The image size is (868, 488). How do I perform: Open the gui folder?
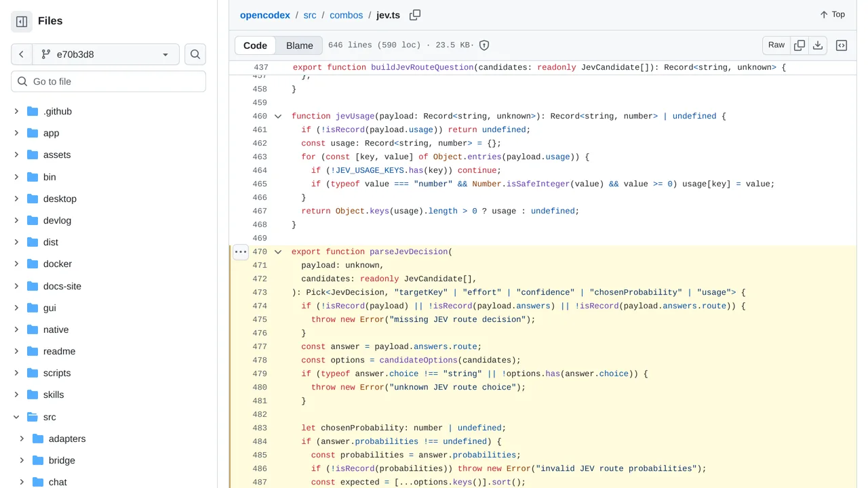tap(50, 308)
